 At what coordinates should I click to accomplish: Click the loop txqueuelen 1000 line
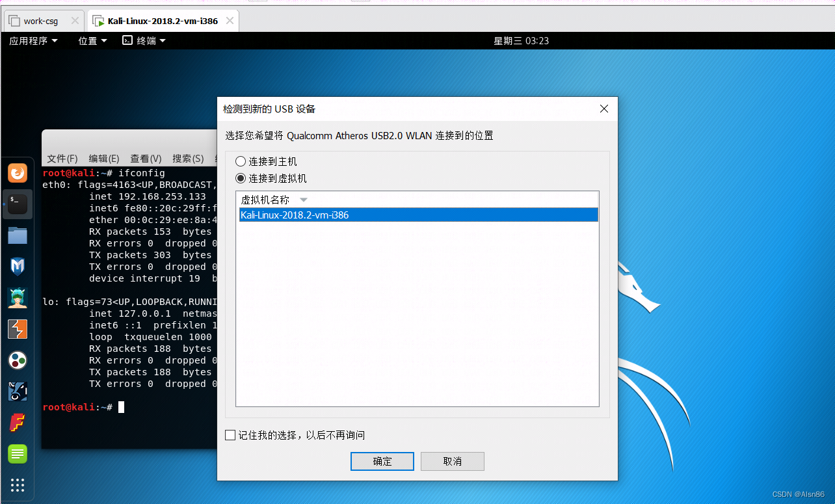click(150, 337)
